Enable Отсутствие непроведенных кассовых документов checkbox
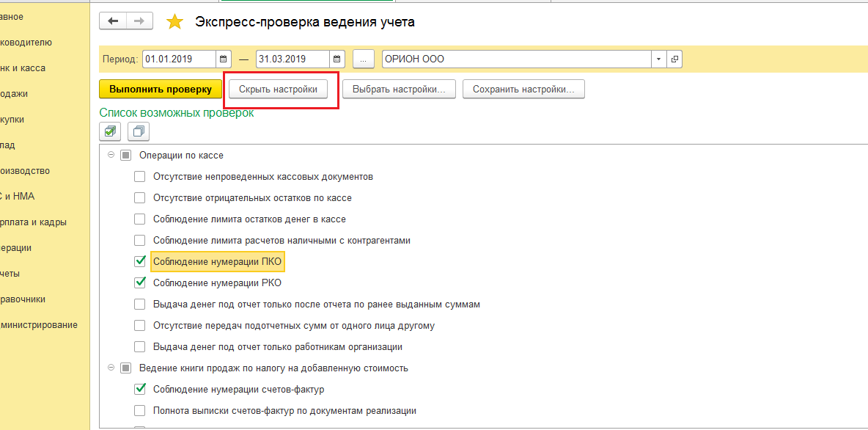The image size is (868, 430). pos(140,177)
